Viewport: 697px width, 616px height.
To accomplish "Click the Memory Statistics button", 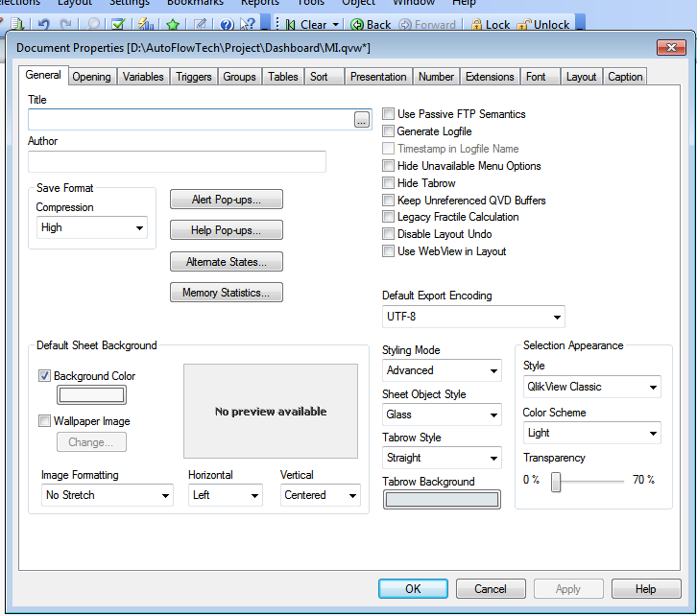I will pos(227,293).
